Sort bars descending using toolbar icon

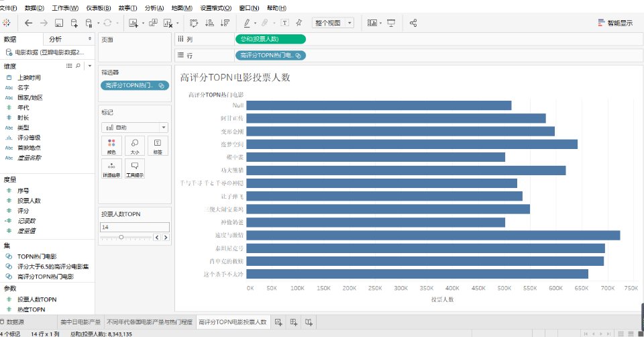pos(224,23)
